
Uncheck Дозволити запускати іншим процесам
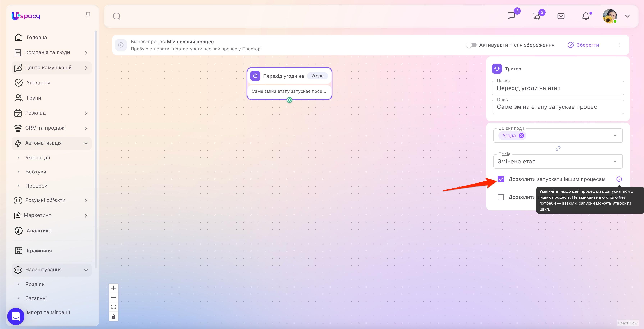point(501,179)
